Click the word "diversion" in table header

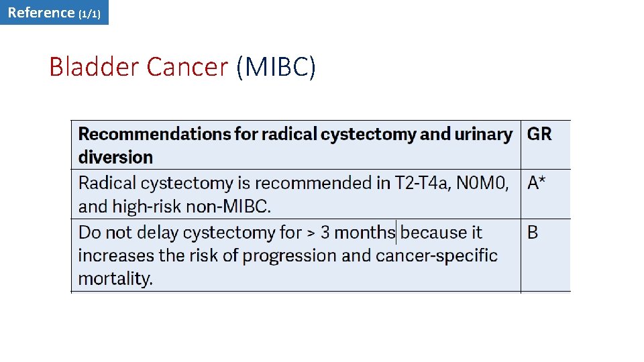tap(115, 158)
